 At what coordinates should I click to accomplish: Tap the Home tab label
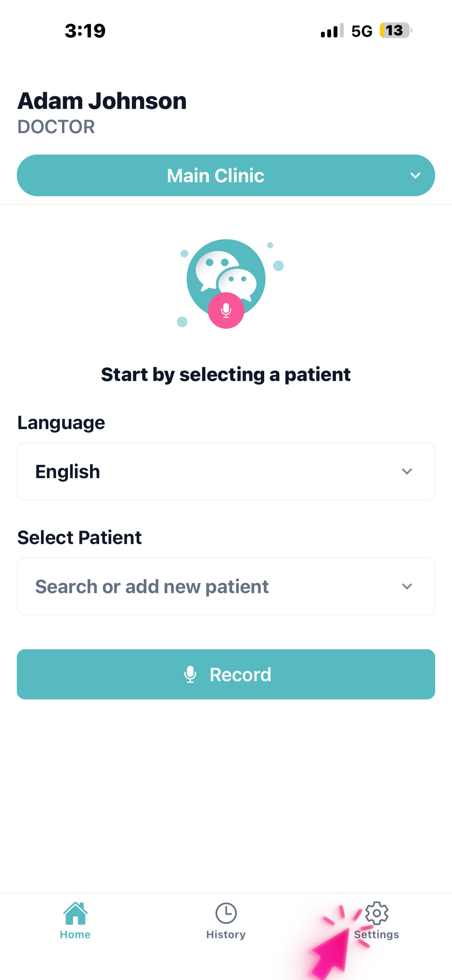click(75, 934)
